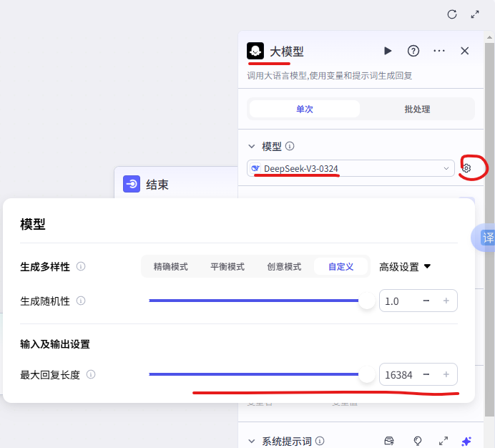Click the lightbulb icon in 系统提示词 row
495x448 pixels.
pyautogui.click(x=418, y=441)
